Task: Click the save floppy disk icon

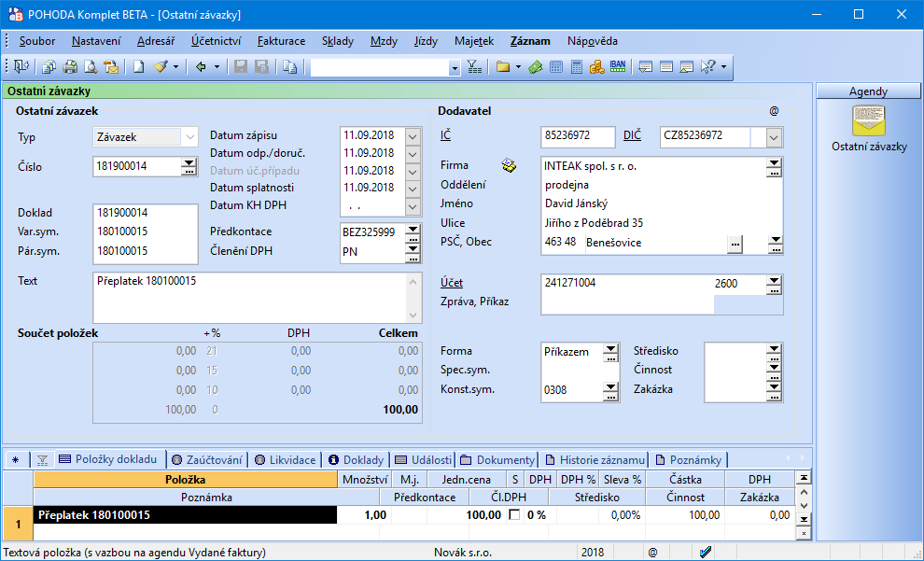Action: 241,67
